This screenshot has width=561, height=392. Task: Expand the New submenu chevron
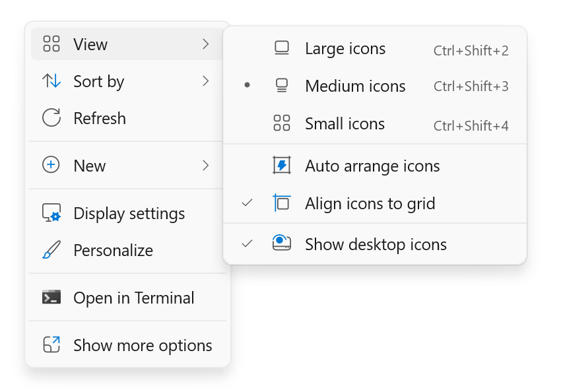click(207, 166)
